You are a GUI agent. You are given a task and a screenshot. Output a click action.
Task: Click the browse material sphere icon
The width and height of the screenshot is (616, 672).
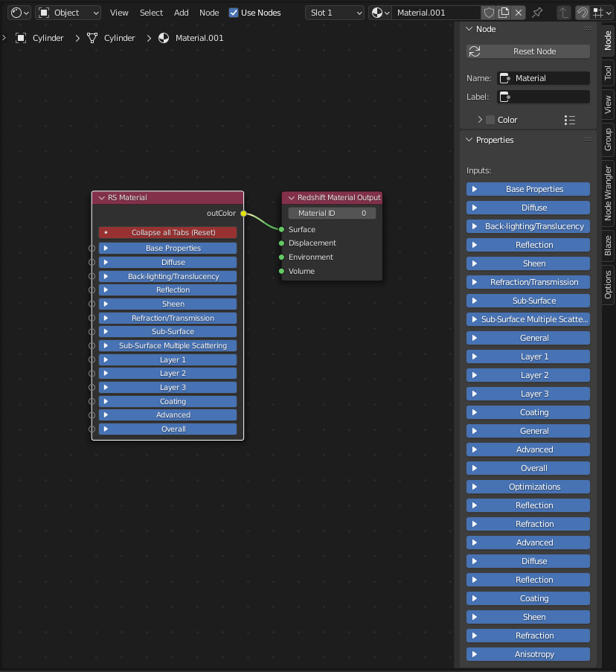(380, 13)
